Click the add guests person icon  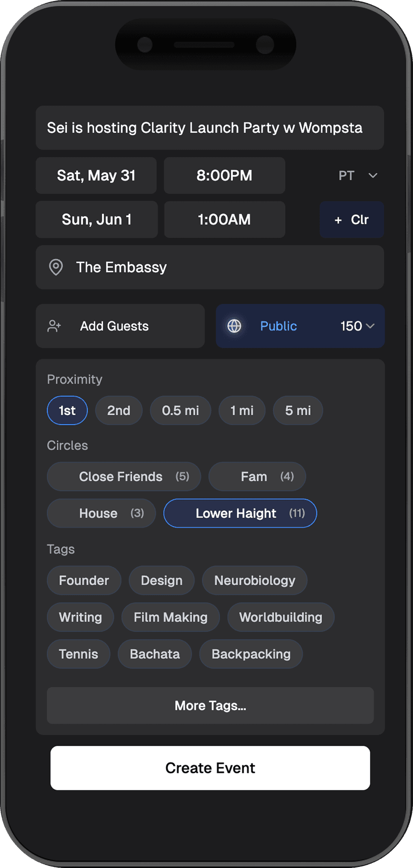[54, 326]
